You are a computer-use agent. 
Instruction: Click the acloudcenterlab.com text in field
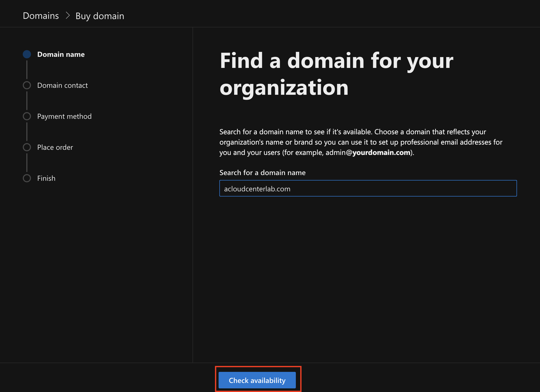(x=257, y=189)
